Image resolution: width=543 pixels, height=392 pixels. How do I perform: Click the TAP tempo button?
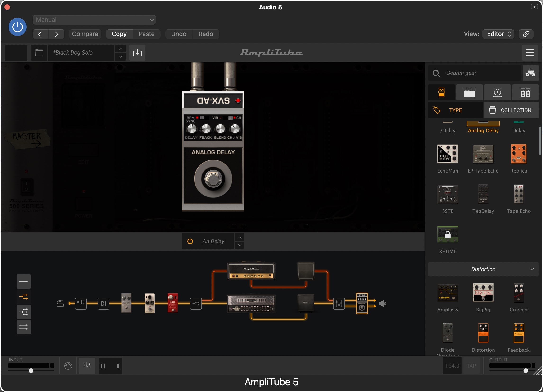(x=471, y=366)
